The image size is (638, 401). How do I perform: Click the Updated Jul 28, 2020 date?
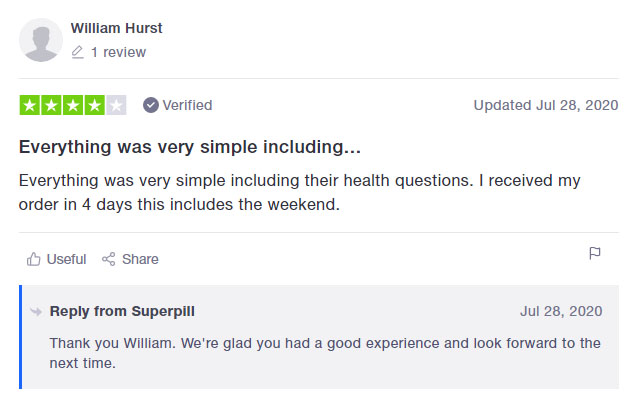coord(545,105)
